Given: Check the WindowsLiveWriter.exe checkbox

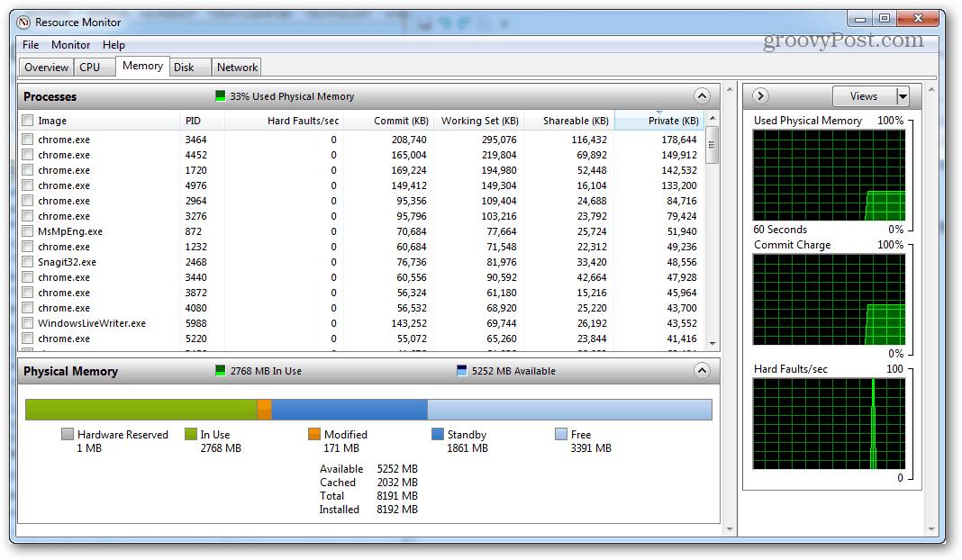Looking at the screenshot, I should 28,323.
